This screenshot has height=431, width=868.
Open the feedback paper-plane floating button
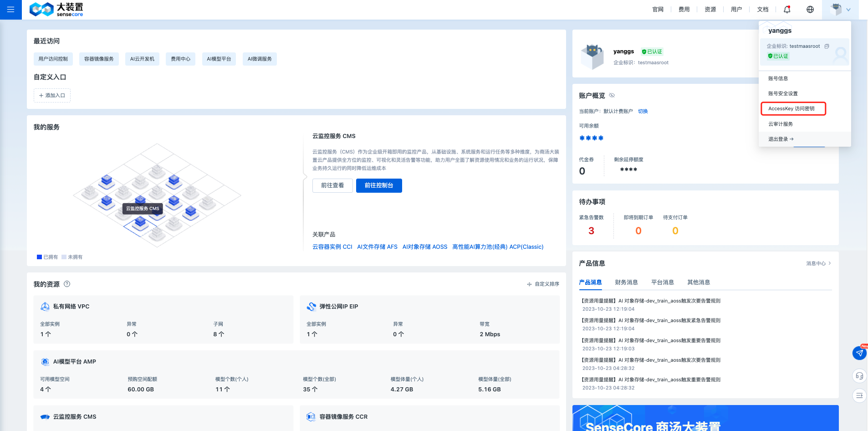coord(859,353)
